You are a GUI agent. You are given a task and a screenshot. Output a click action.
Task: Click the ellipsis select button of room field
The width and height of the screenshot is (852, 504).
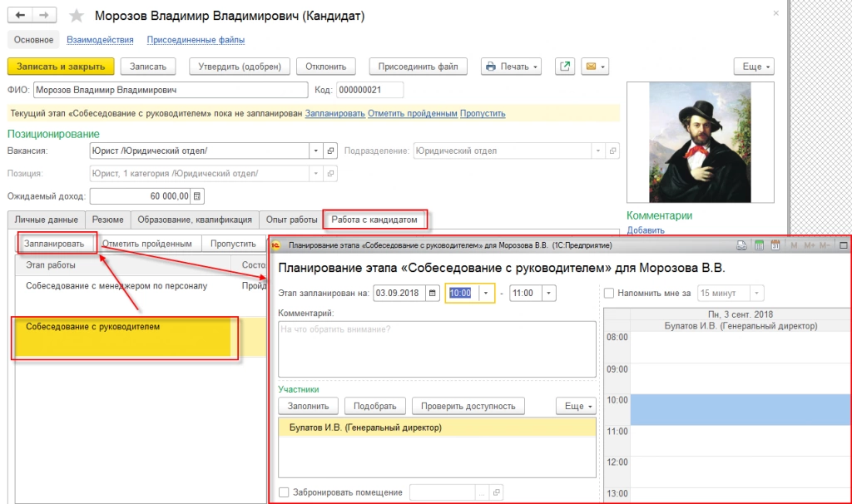tap(482, 492)
